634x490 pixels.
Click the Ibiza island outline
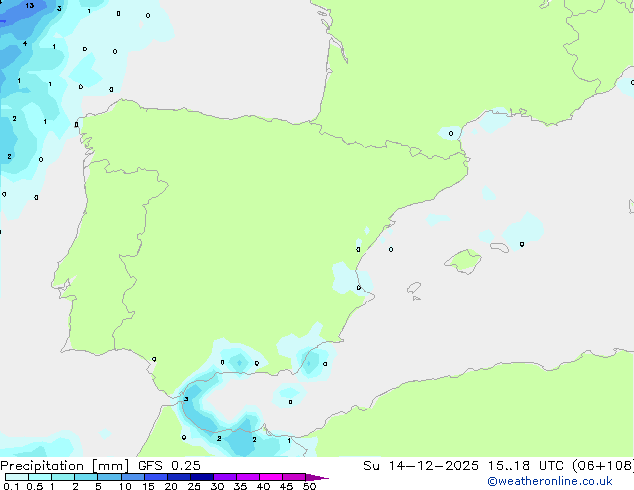414,288
